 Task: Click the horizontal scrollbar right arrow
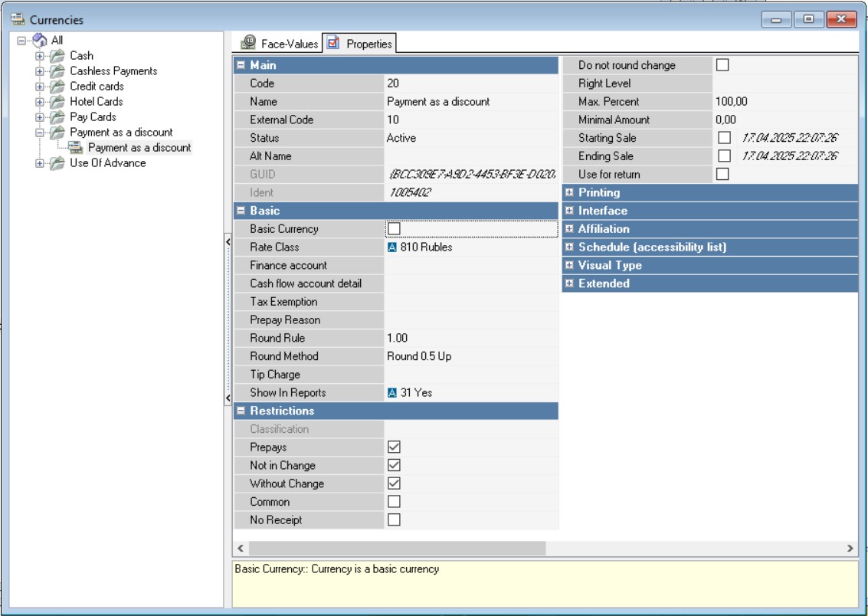(x=850, y=549)
